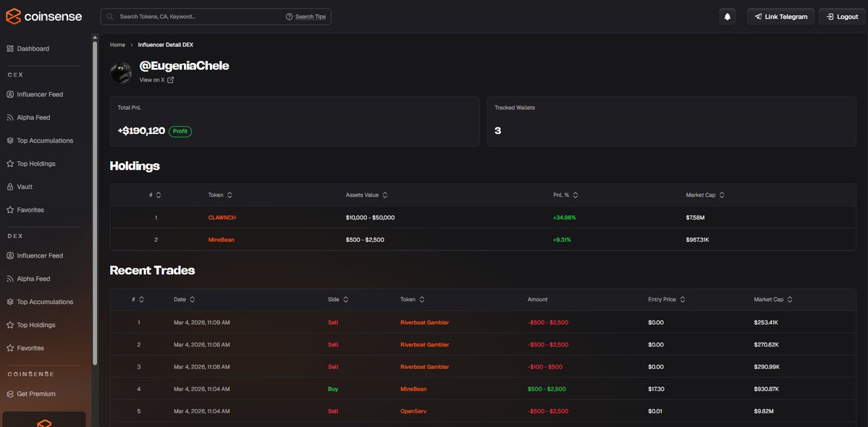
Task: Click the $290.99K market cap cell
Action: [767, 367]
